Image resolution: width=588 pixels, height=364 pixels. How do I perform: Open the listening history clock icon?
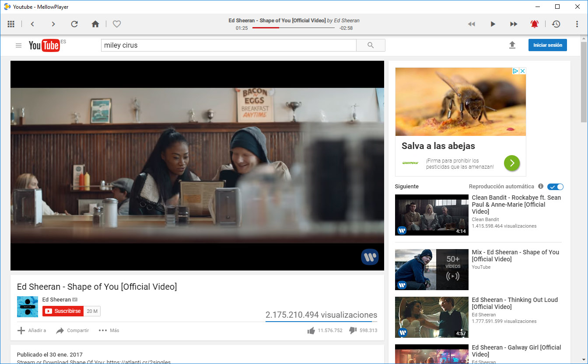tap(556, 24)
